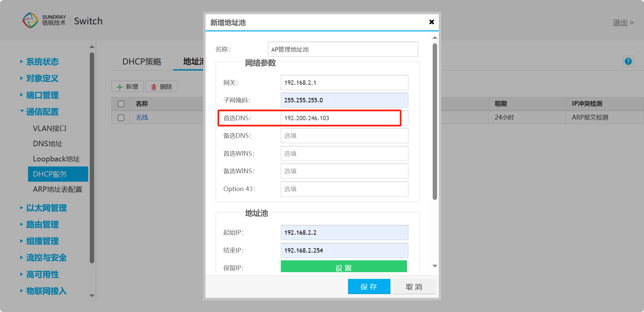644x312 pixels.
Task: Collapse the 通信配置 menu
Action: pyautogui.click(x=42, y=112)
